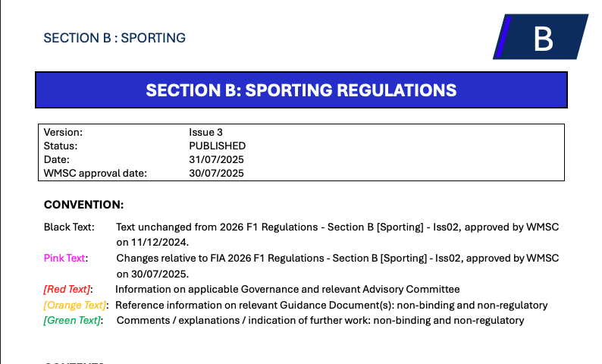Click the CONVENTION heading
This screenshot has width=602, height=364.
(x=83, y=205)
